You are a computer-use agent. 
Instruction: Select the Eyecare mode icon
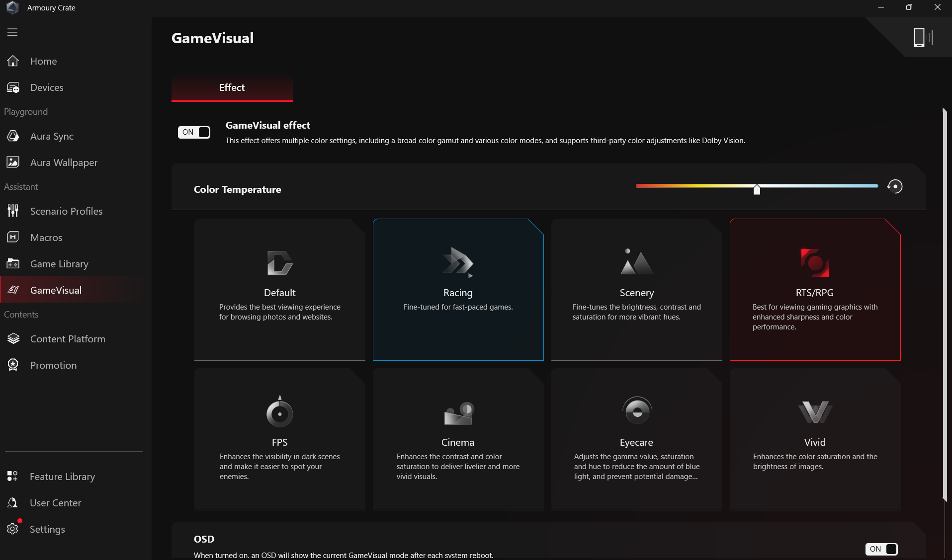tap(636, 411)
